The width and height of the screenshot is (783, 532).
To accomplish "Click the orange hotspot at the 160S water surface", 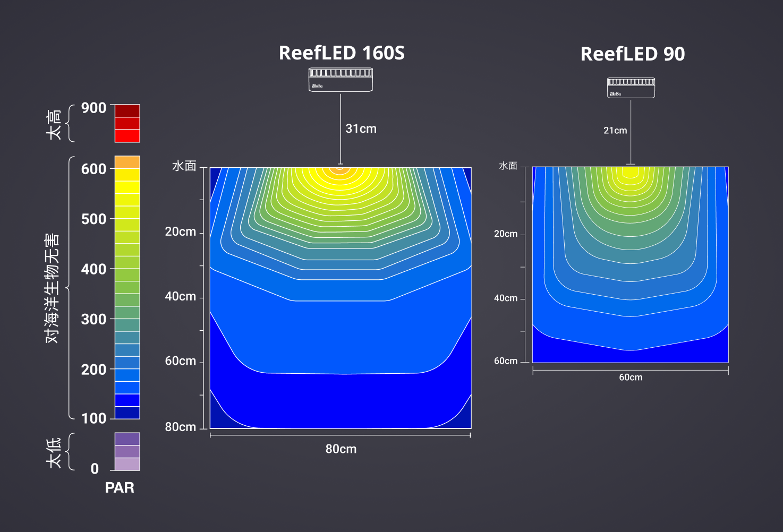I will [x=340, y=170].
